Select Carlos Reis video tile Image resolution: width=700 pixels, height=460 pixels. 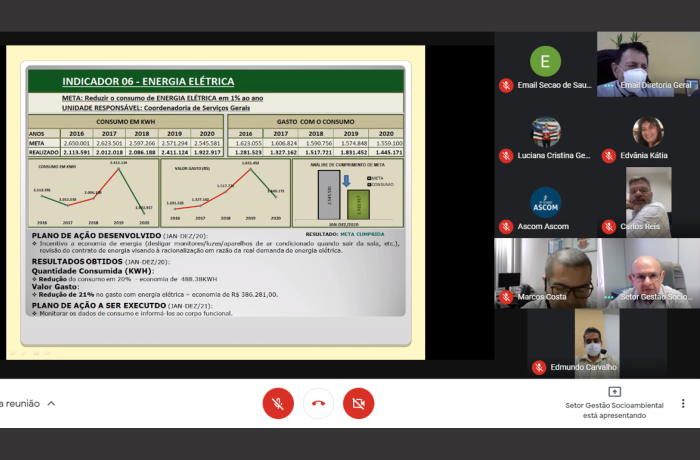(x=648, y=202)
